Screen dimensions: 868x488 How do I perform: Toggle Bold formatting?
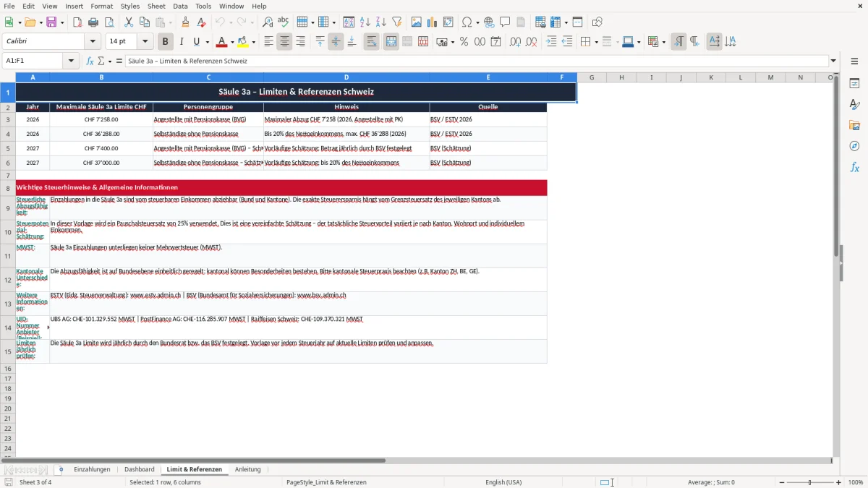click(166, 42)
